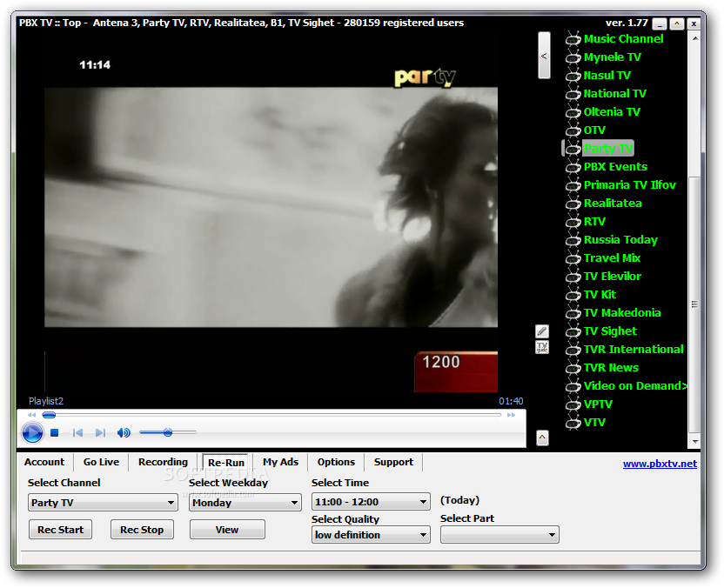This screenshot has width=724, height=588.
Task: Open the Select Channel dropdown showing Party TV
Action: click(x=103, y=502)
